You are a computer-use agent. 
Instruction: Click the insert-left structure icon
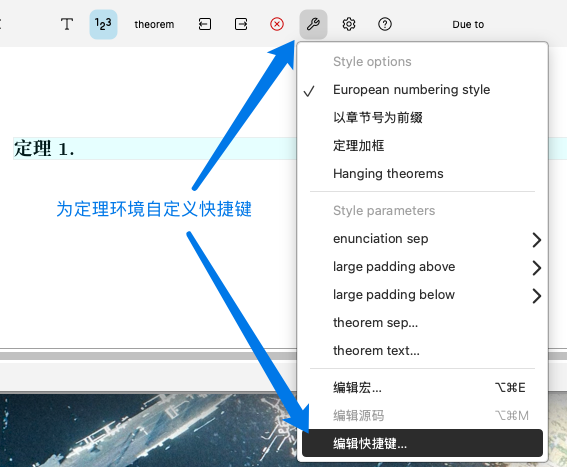click(x=205, y=24)
